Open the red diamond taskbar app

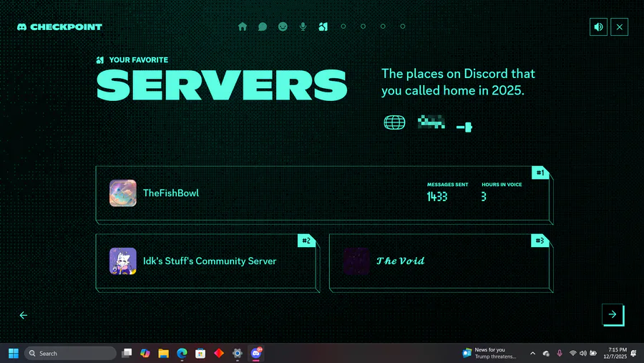click(x=219, y=353)
